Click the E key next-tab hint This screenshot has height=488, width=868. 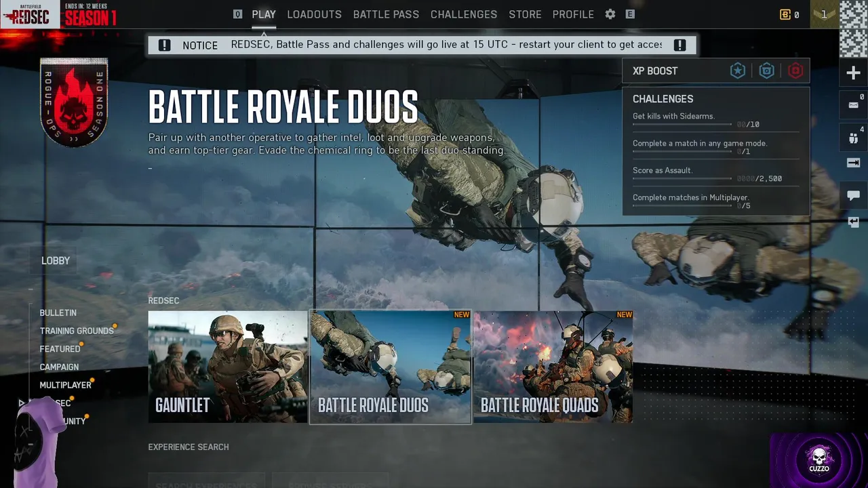coord(630,14)
